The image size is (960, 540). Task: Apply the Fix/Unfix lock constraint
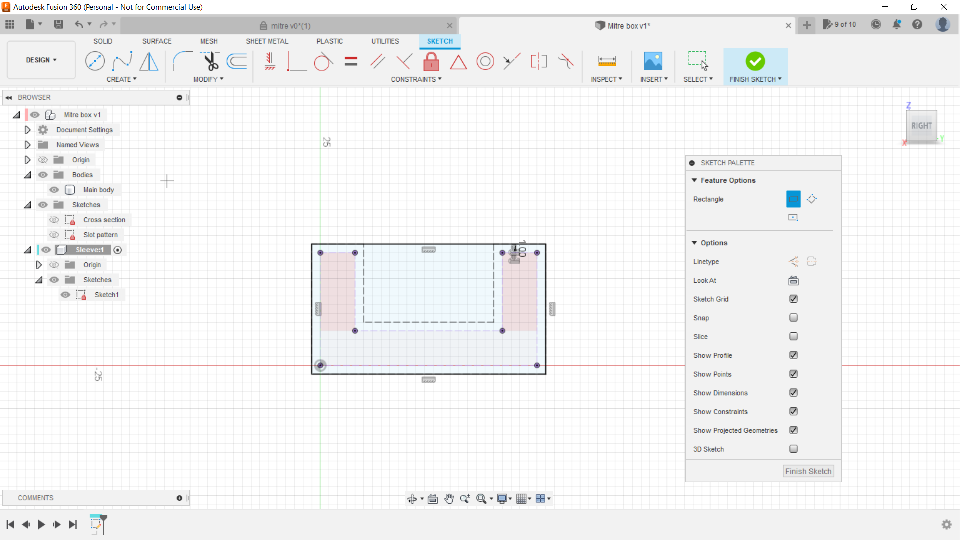pos(431,62)
